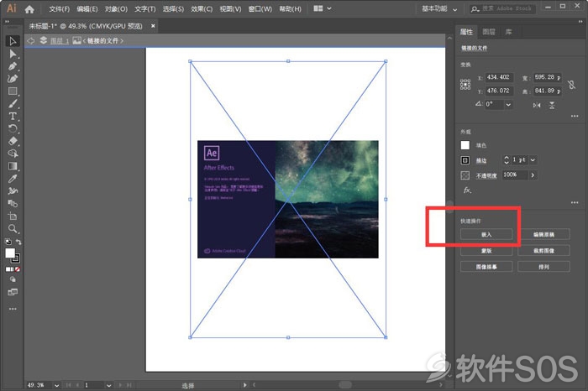This screenshot has height=391, width=588.
Task: Click the X value field 434.402
Action: [x=499, y=77]
